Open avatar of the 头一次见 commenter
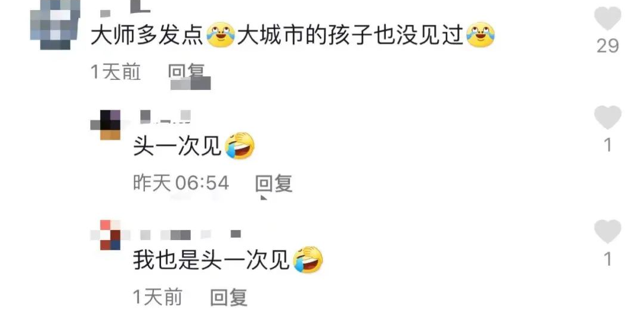 tap(106, 125)
